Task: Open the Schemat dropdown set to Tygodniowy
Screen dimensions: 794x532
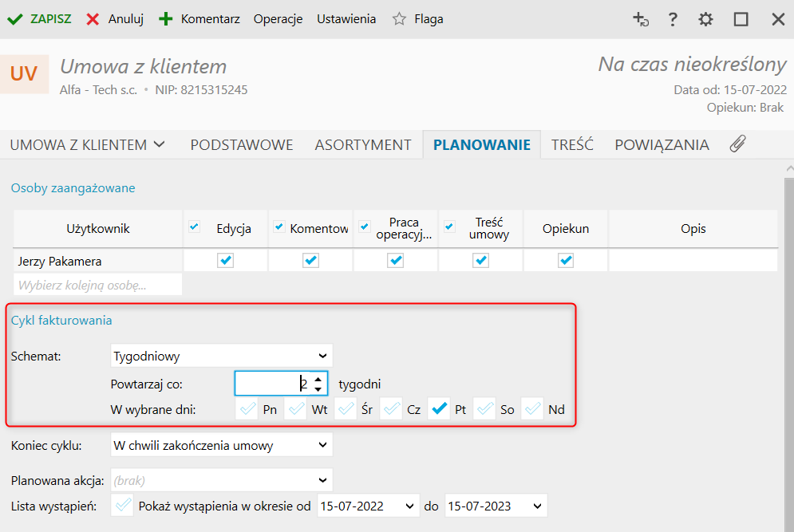Action: pyautogui.click(x=221, y=356)
